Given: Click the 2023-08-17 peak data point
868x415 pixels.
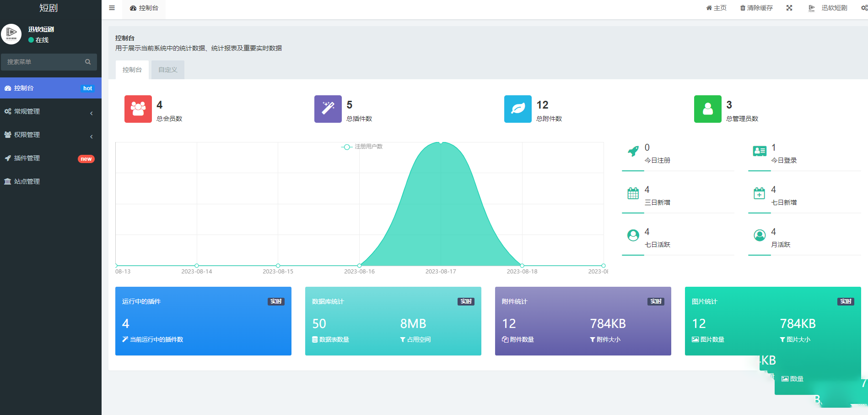Looking at the screenshot, I should pyautogui.click(x=441, y=142).
